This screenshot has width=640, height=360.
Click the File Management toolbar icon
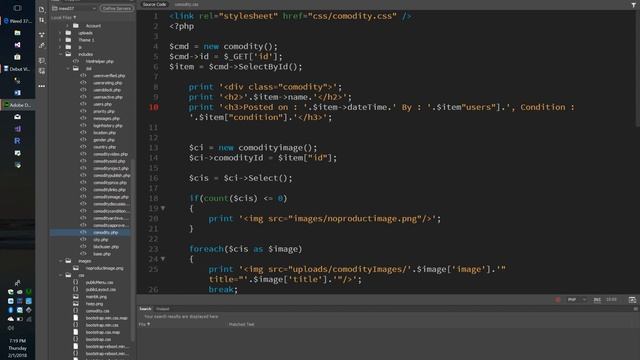coord(42,20)
